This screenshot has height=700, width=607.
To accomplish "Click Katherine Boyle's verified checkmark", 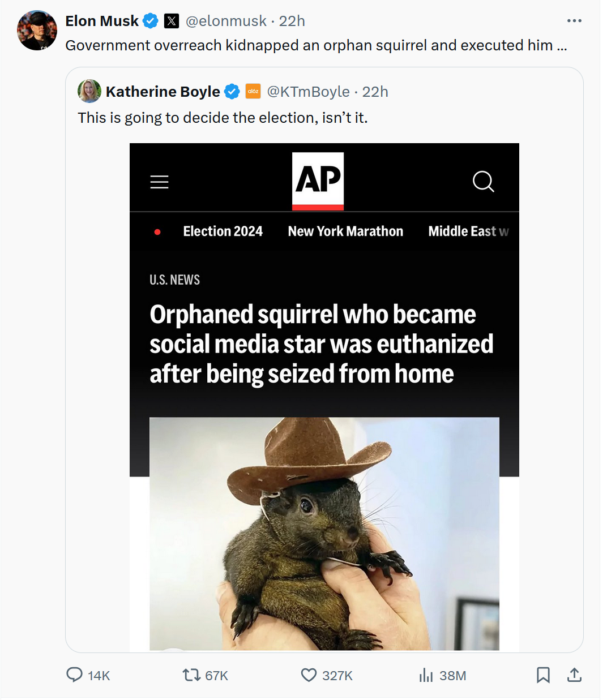I will point(232,91).
